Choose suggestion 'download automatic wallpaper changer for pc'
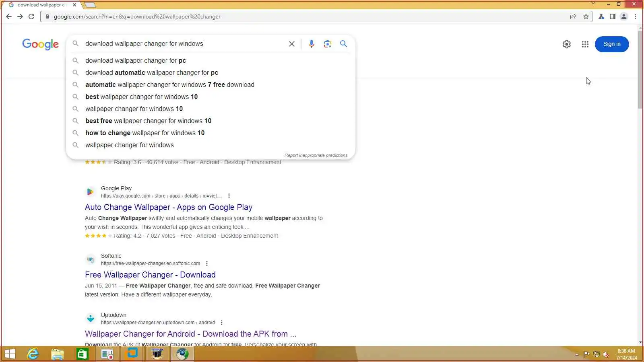 coord(211,72)
